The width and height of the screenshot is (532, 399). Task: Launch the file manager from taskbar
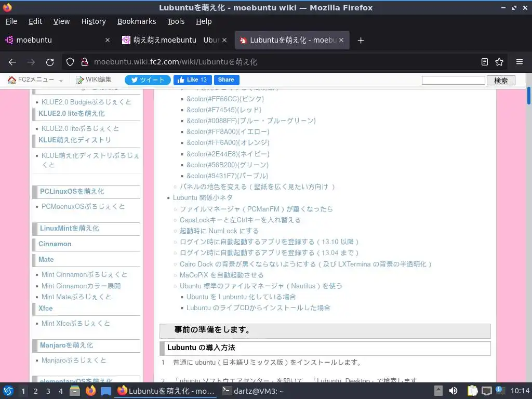[75, 391]
